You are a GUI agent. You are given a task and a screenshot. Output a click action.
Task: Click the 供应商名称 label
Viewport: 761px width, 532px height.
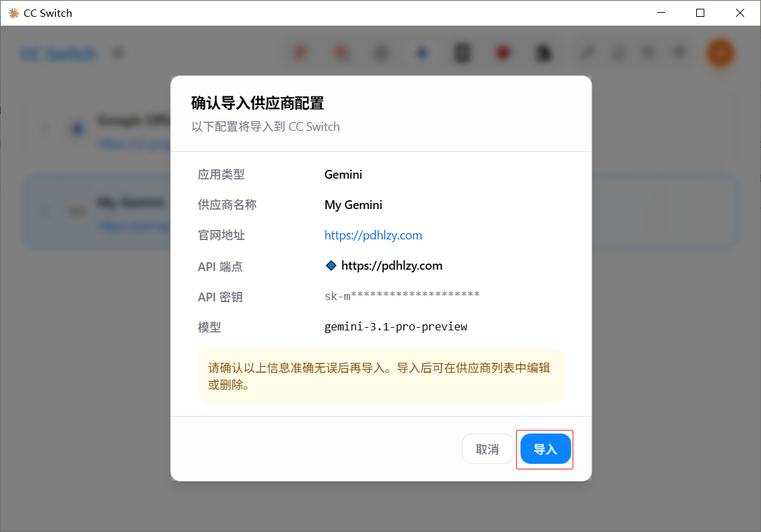coord(227,205)
